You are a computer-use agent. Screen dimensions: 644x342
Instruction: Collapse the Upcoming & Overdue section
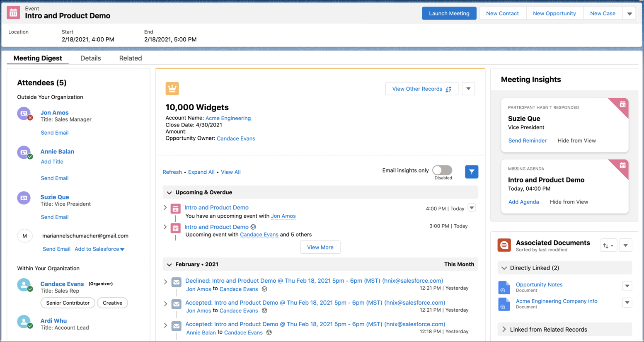coord(169,192)
